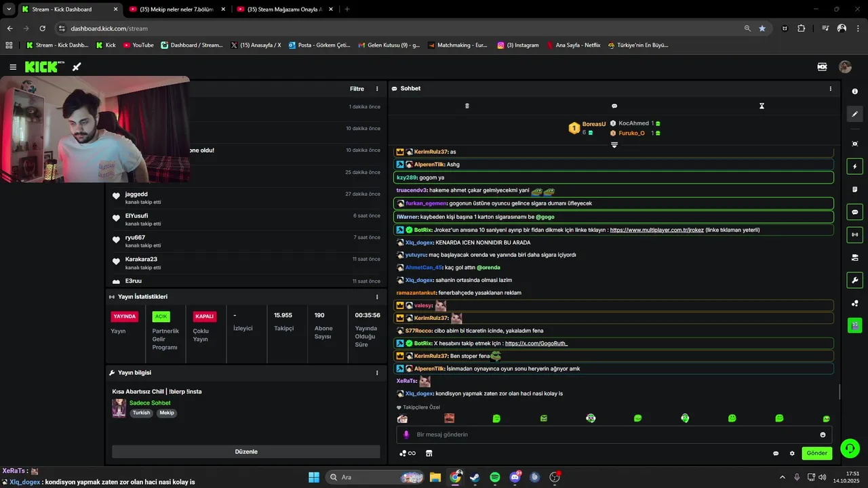The height and width of the screenshot is (488, 868).
Task: Open the Instagram bookmark
Action: click(x=518, y=45)
